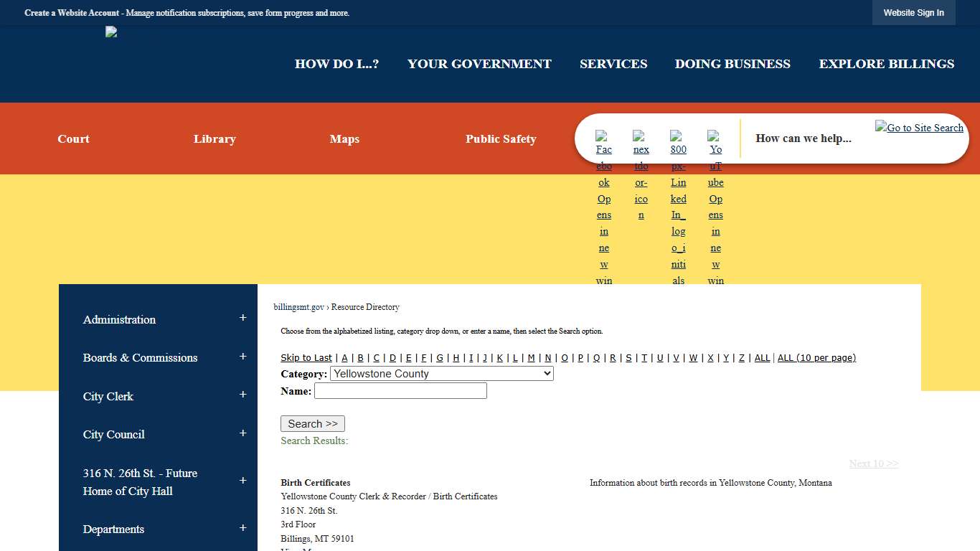Select the Court section

pyautogui.click(x=73, y=138)
